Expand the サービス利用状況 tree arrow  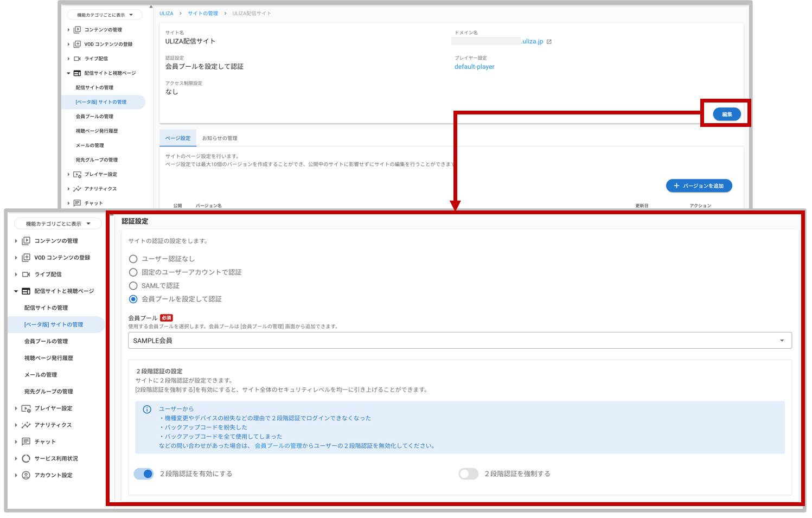pos(16,458)
